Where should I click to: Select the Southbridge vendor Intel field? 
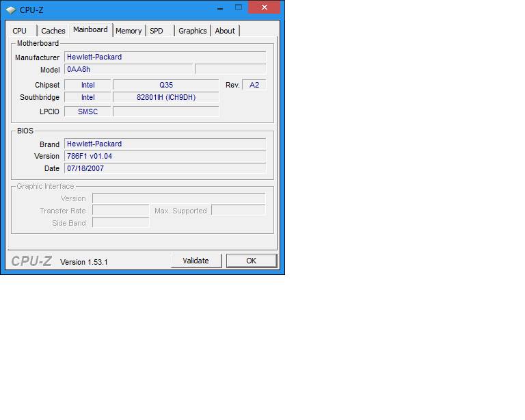coord(87,97)
